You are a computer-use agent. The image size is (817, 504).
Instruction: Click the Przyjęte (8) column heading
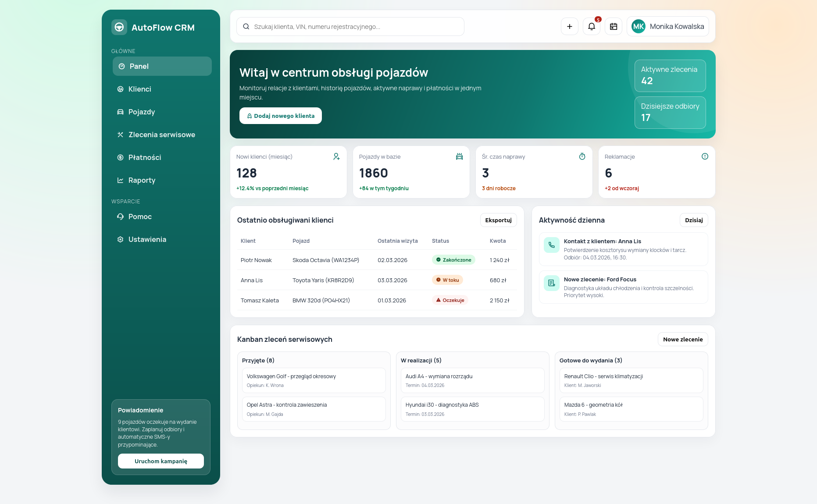(x=258, y=360)
